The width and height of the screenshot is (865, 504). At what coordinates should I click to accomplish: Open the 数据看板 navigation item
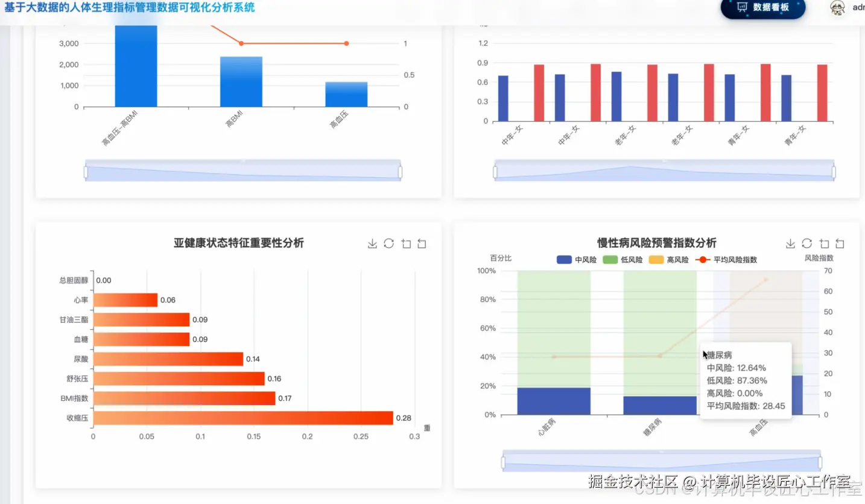click(x=762, y=9)
